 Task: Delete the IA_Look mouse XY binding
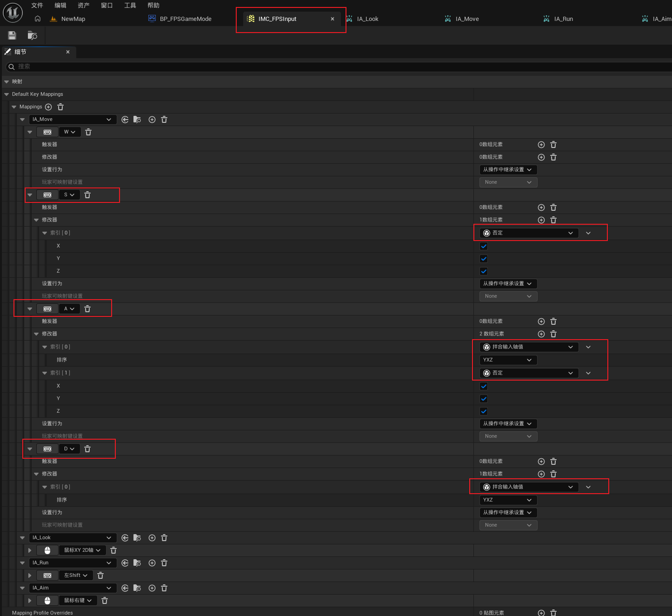tap(113, 550)
